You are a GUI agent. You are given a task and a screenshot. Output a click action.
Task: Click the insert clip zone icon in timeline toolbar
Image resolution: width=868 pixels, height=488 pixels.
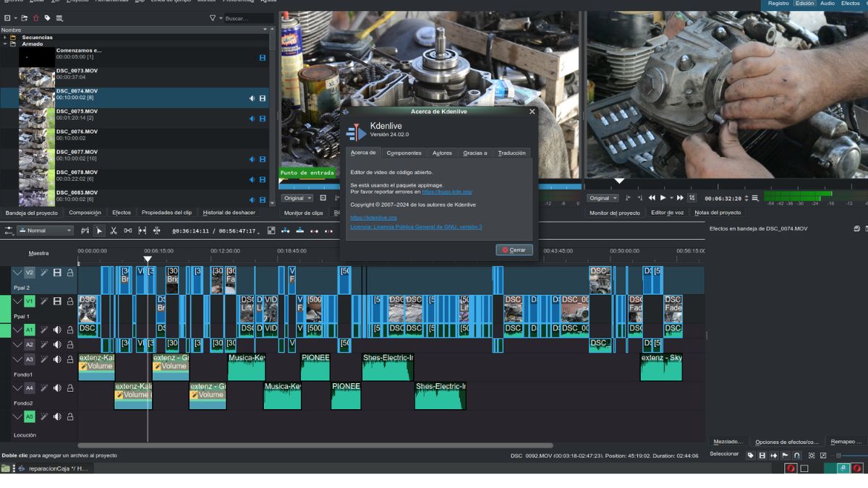coord(286,231)
